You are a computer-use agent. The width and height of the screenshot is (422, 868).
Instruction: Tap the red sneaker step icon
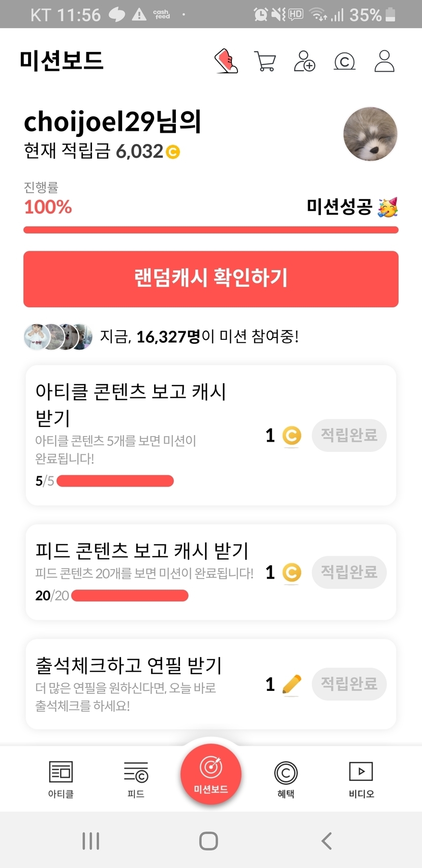click(x=226, y=61)
